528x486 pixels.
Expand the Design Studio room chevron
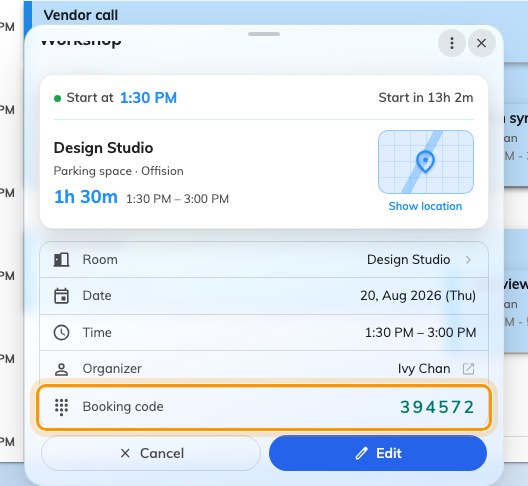pos(468,260)
